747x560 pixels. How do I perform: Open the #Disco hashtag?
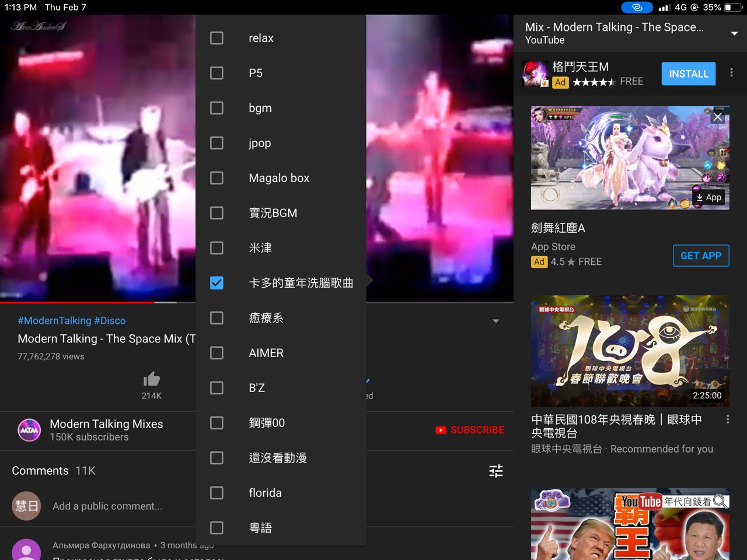coord(110,320)
